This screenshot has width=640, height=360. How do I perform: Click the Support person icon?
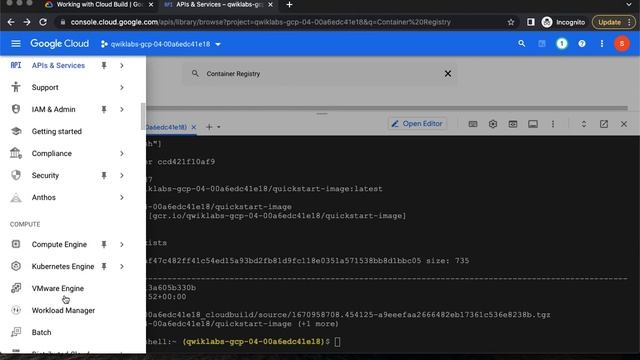[16, 87]
